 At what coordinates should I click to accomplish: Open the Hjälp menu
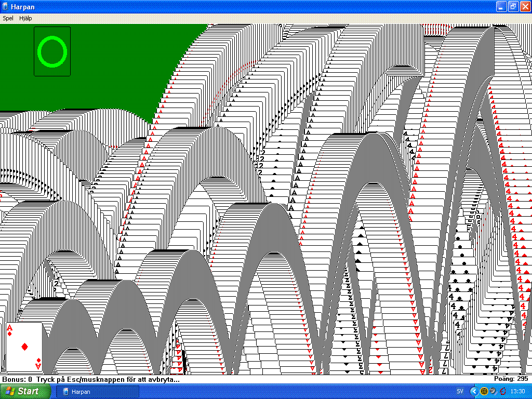pyautogui.click(x=25, y=18)
